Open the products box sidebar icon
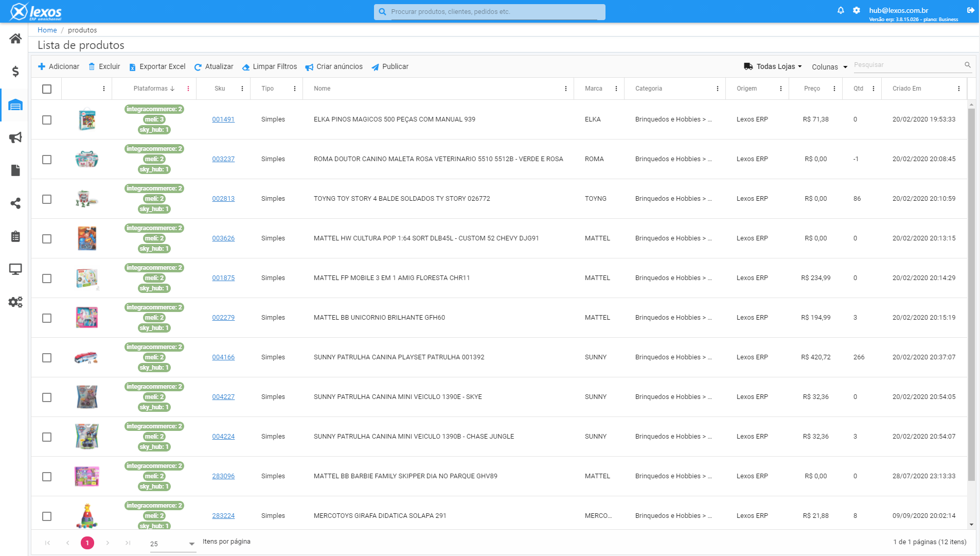 [x=15, y=105]
